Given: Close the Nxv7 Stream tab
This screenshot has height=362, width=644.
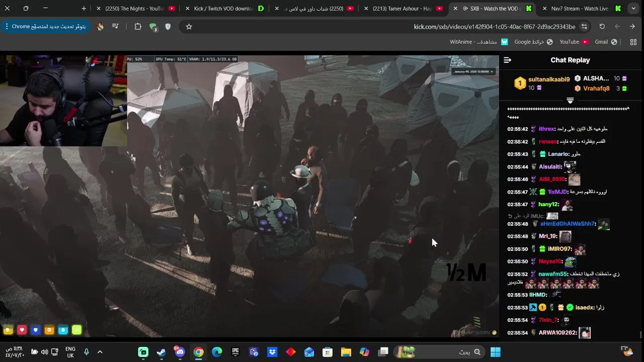Looking at the screenshot, I should 544,9.
